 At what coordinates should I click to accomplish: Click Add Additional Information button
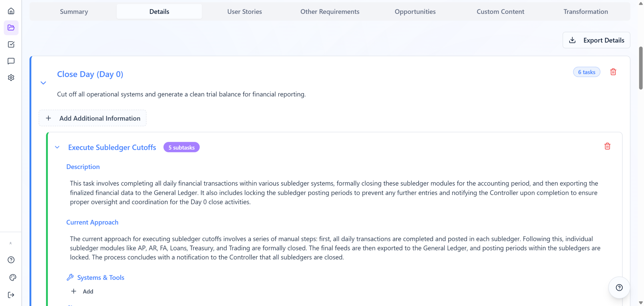click(93, 118)
